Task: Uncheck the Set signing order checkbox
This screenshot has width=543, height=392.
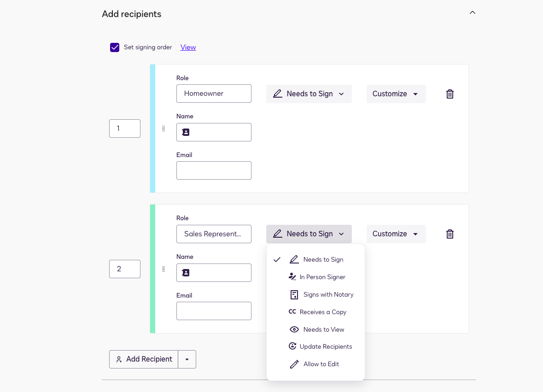Action: 115,47
